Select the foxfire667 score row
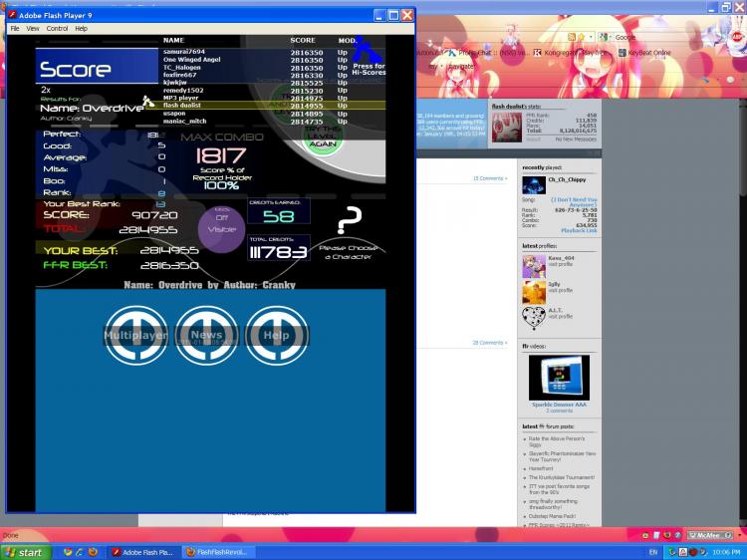This screenshot has width=747, height=560. (255, 76)
